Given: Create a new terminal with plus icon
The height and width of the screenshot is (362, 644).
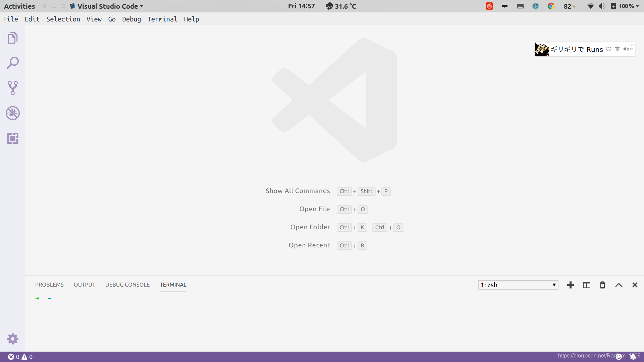Looking at the screenshot, I should pos(571,285).
